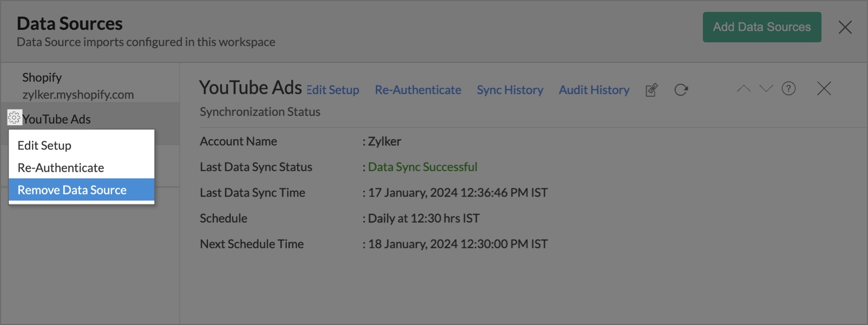Click the Account Name label
Image resolution: width=868 pixels, height=325 pixels.
click(x=238, y=141)
